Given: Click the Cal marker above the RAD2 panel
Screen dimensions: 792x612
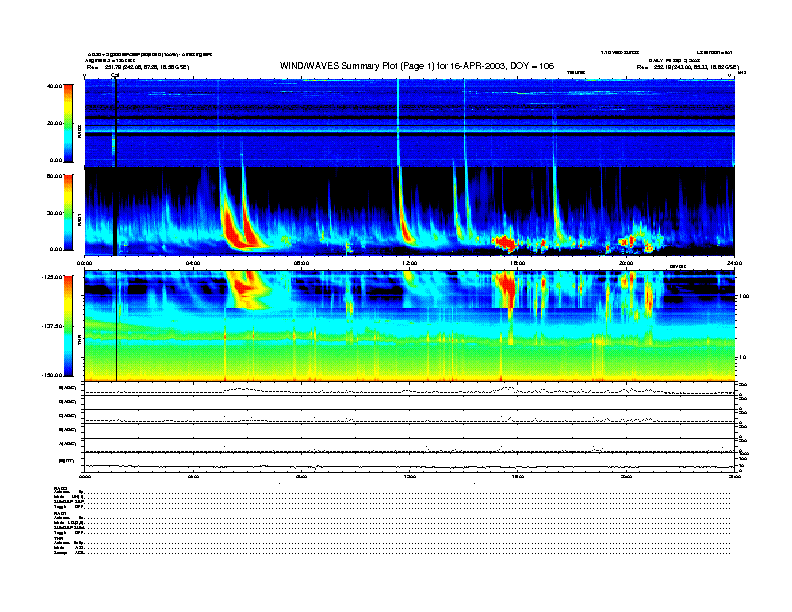Looking at the screenshot, I should pyautogui.click(x=115, y=76).
